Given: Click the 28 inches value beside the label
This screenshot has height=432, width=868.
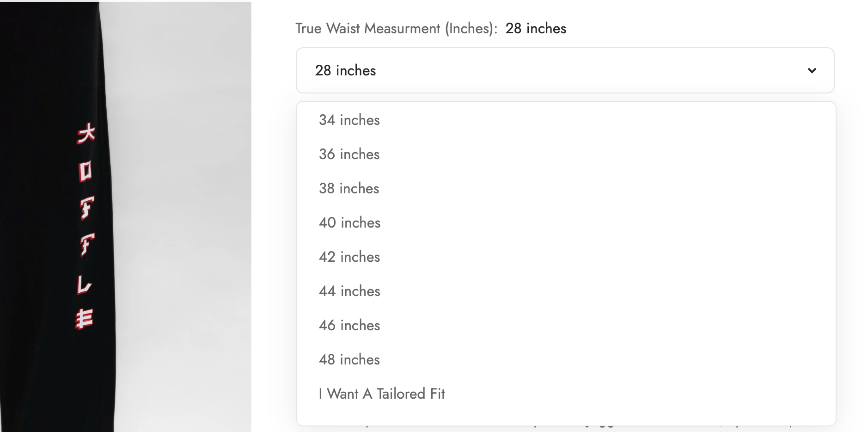Looking at the screenshot, I should [536, 29].
